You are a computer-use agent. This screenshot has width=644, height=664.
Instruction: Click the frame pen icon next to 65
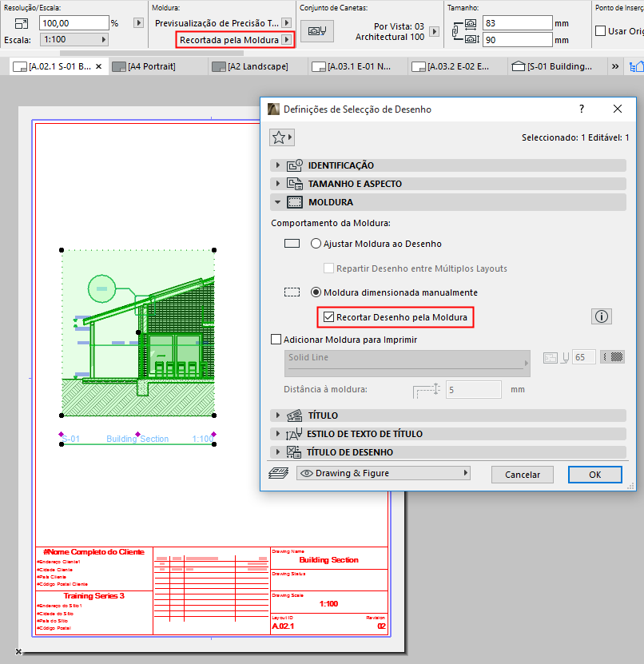[x=565, y=358]
